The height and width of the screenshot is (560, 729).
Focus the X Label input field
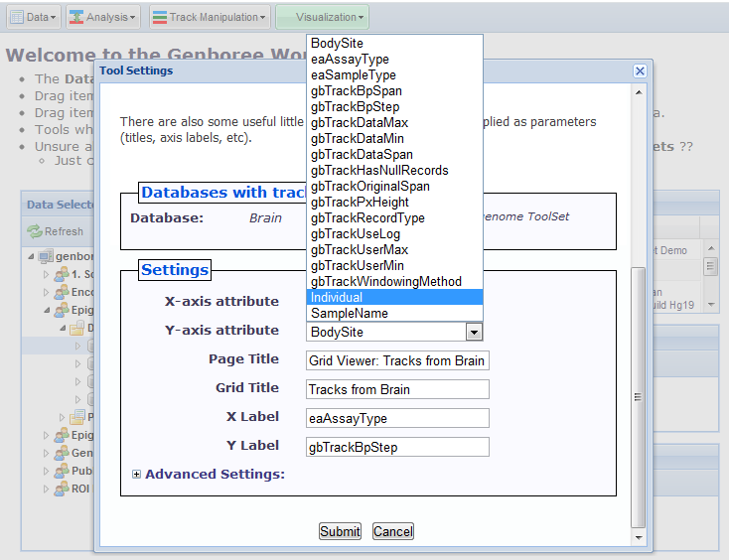[397, 418]
